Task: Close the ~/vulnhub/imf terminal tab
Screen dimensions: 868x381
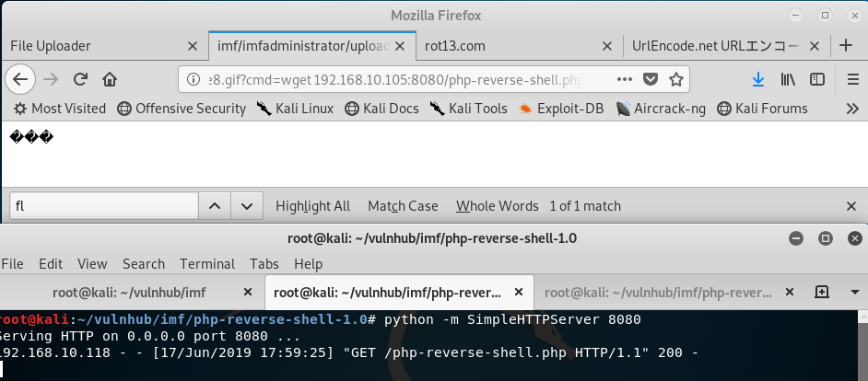Action: tap(248, 292)
